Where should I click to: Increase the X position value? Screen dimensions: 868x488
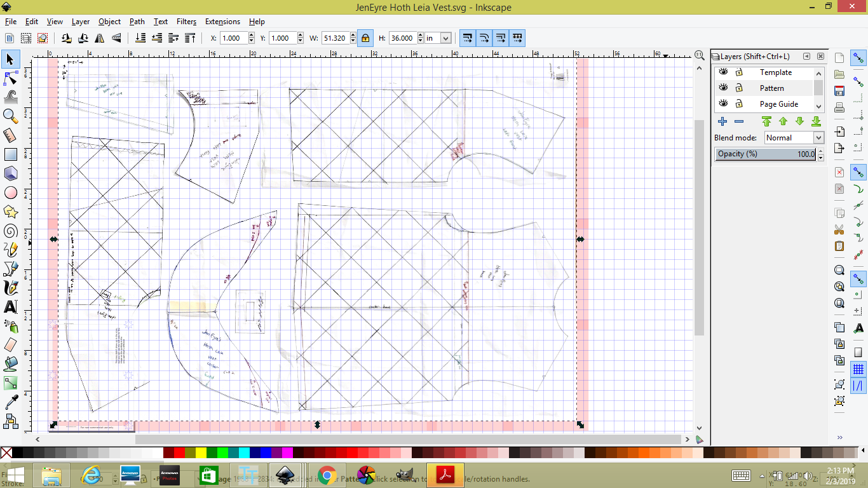pyautogui.click(x=252, y=36)
